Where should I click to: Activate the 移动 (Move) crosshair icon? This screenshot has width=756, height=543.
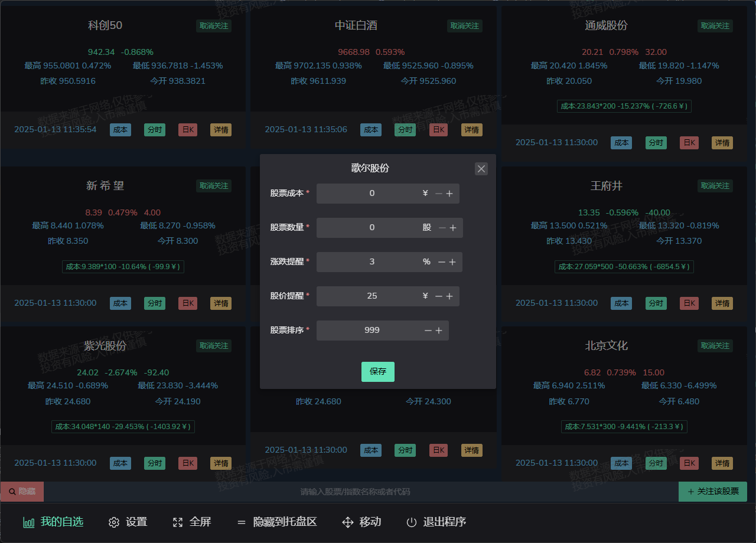347,522
